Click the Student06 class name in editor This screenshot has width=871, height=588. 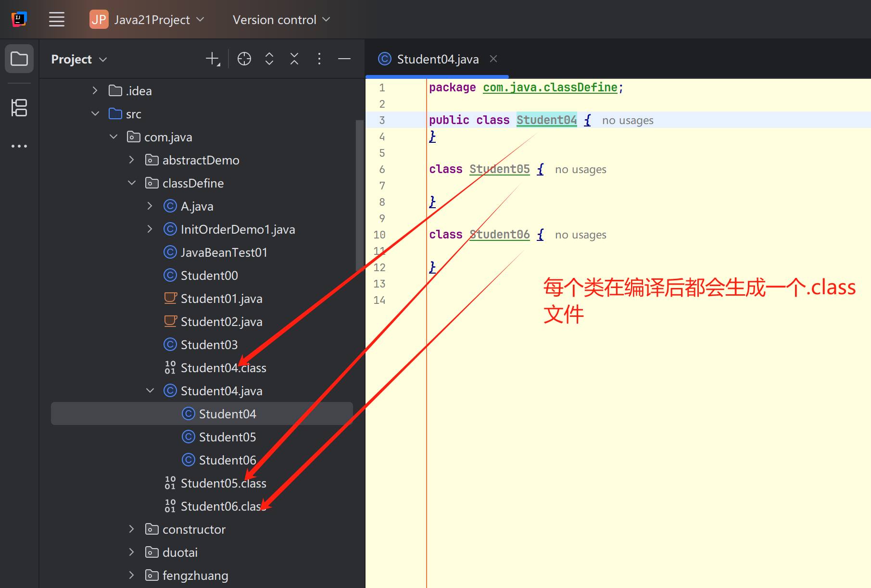pos(499,235)
